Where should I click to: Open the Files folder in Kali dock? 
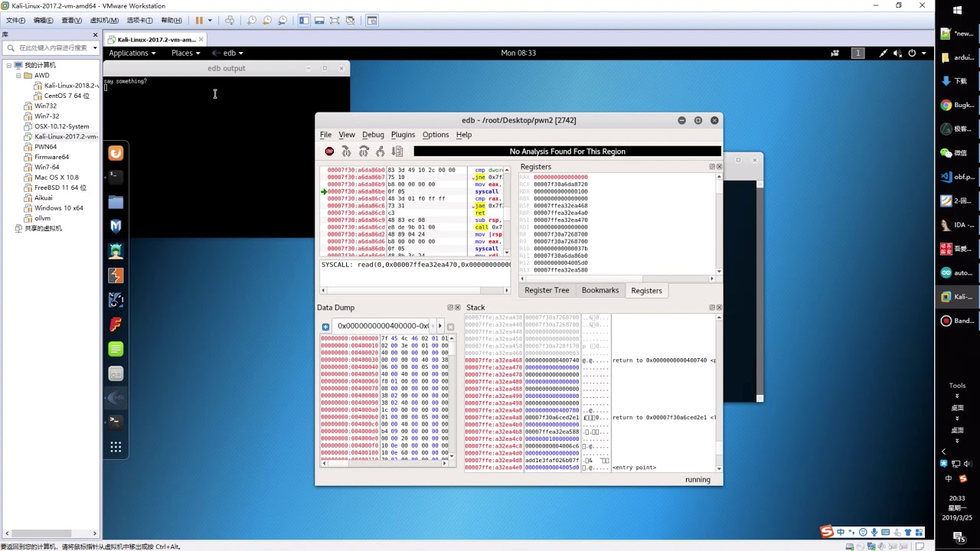116,202
